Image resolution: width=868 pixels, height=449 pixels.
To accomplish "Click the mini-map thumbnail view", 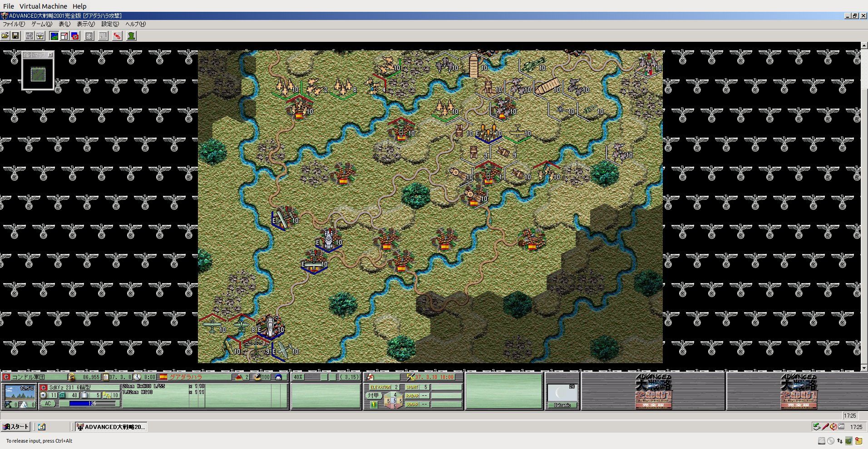I will point(38,74).
